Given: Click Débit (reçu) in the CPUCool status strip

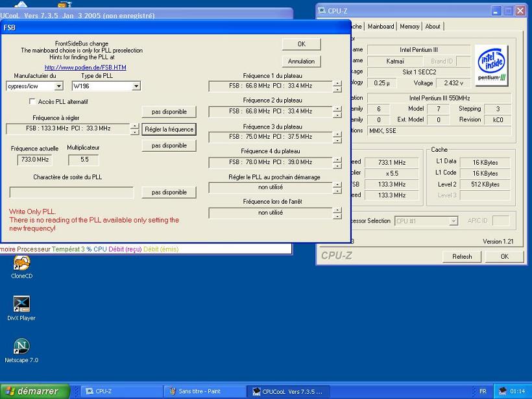Looking at the screenshot, I should 125,249.
